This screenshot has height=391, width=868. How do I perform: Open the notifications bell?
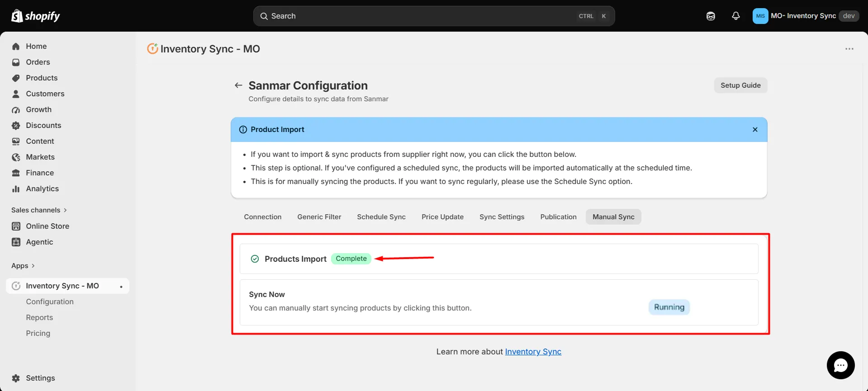[736, 16]
